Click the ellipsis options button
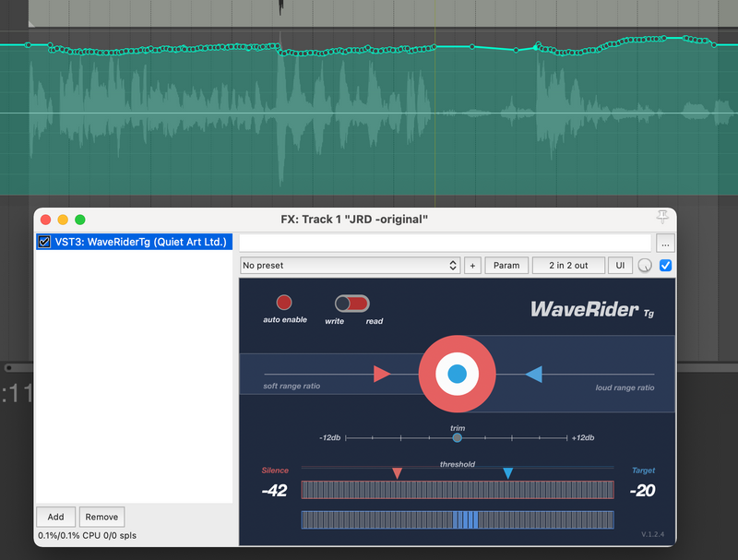 tap(666, 244)
